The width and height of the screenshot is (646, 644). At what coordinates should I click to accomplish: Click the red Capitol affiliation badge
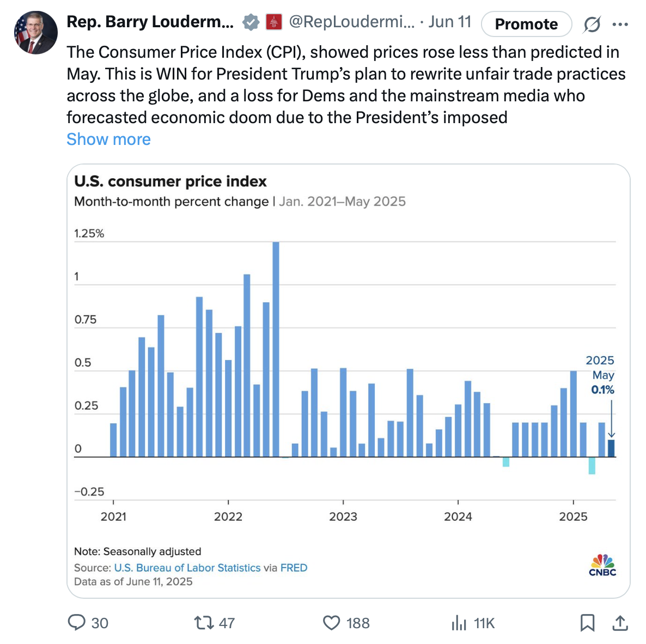pos(274,22)
